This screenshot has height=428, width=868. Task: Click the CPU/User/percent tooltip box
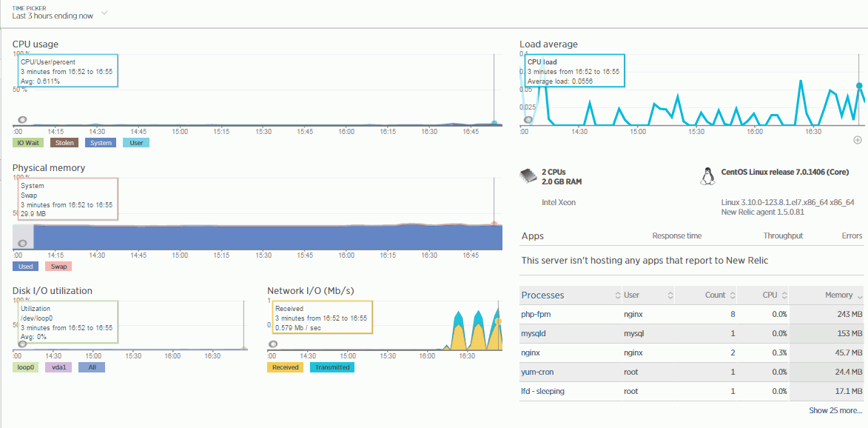point(67,71)
